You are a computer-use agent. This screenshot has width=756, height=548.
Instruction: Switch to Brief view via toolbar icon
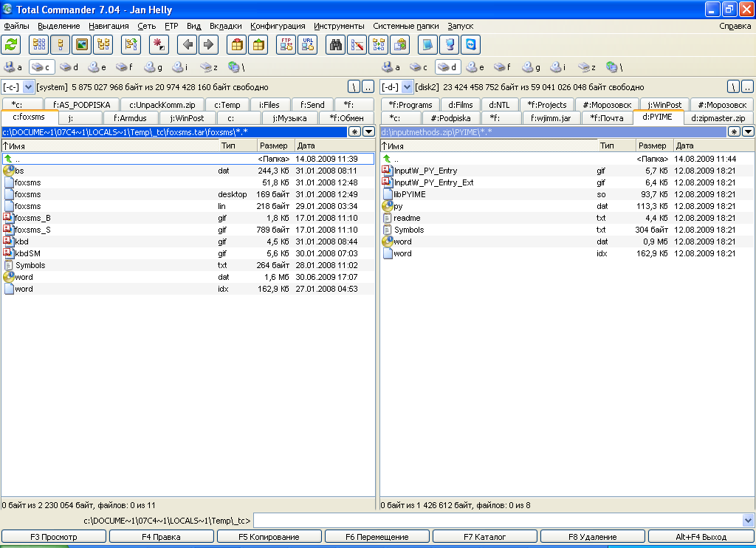[39, 45]
